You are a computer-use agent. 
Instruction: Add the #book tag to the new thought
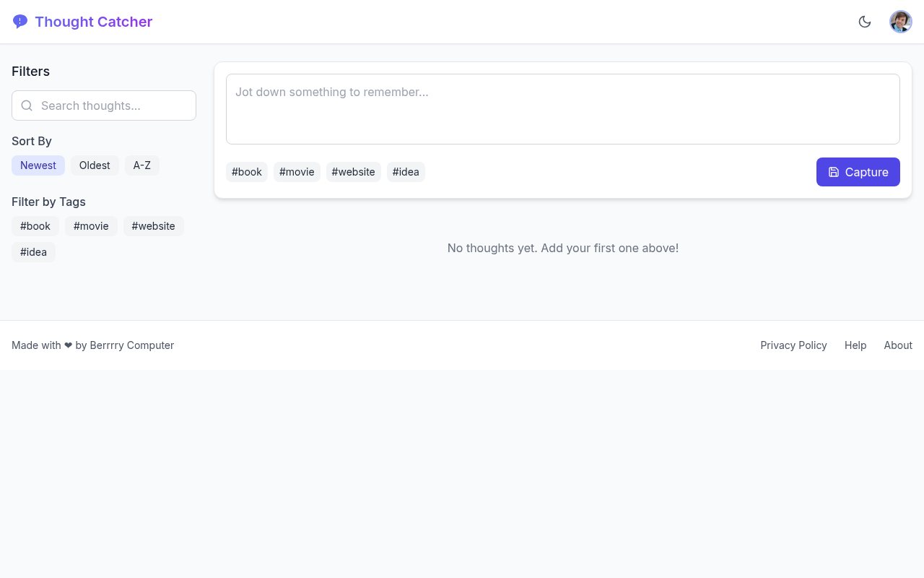(246, 172)
